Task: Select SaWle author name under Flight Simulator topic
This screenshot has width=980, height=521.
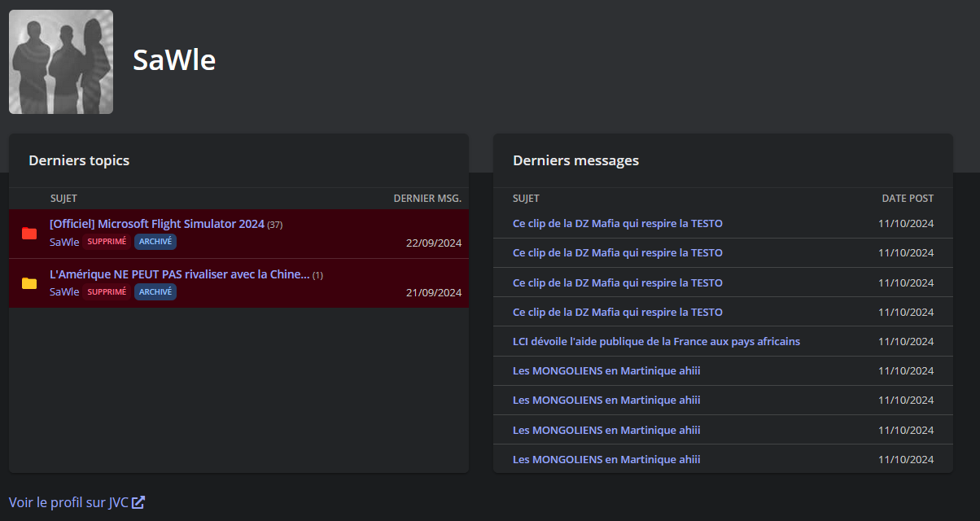Action: click(64, 242)
